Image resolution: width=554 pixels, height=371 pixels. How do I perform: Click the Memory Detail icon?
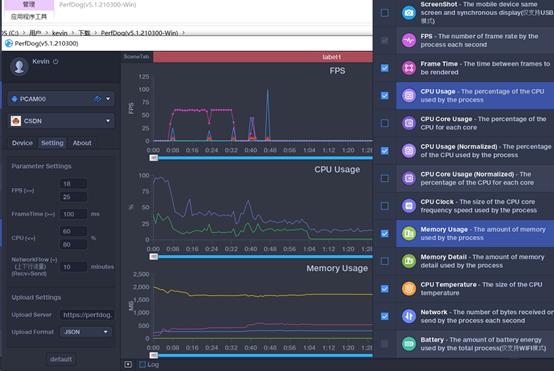(409, 261)
